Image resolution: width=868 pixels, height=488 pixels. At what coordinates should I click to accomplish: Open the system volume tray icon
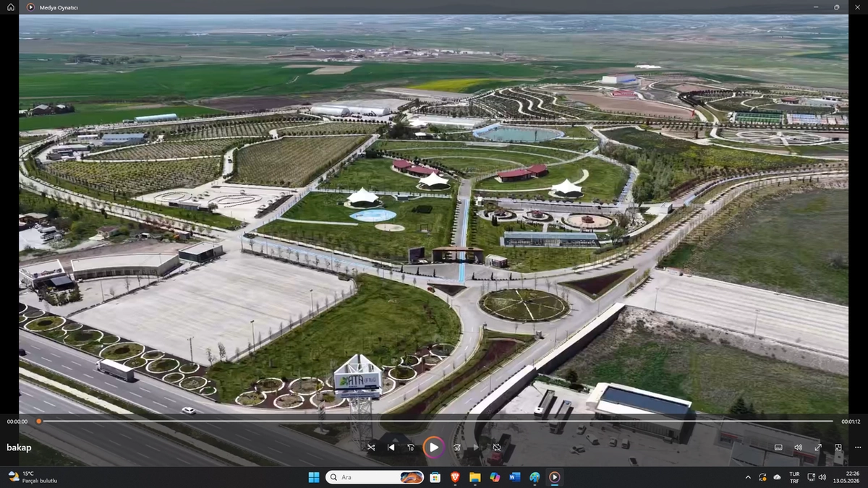click(x=822, y=477)
